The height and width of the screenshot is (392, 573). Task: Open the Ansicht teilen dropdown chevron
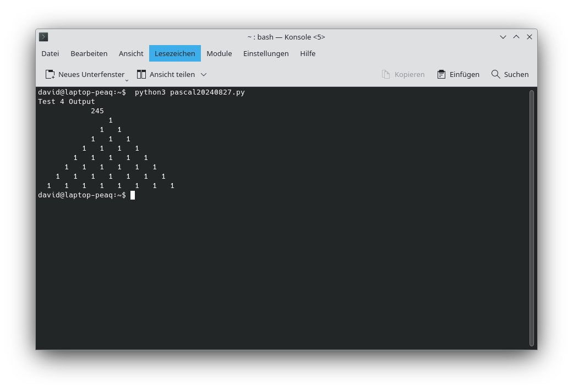203,74
